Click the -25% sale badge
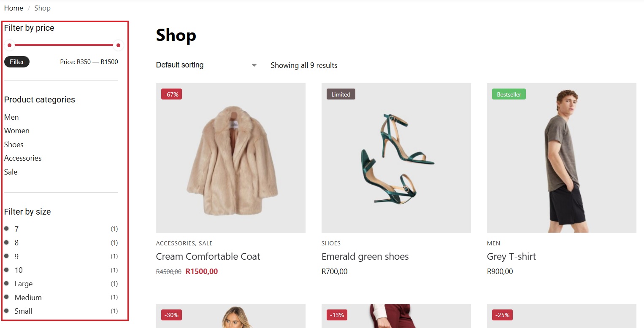The height and width of the screenshot is (328, 644). 502,315
